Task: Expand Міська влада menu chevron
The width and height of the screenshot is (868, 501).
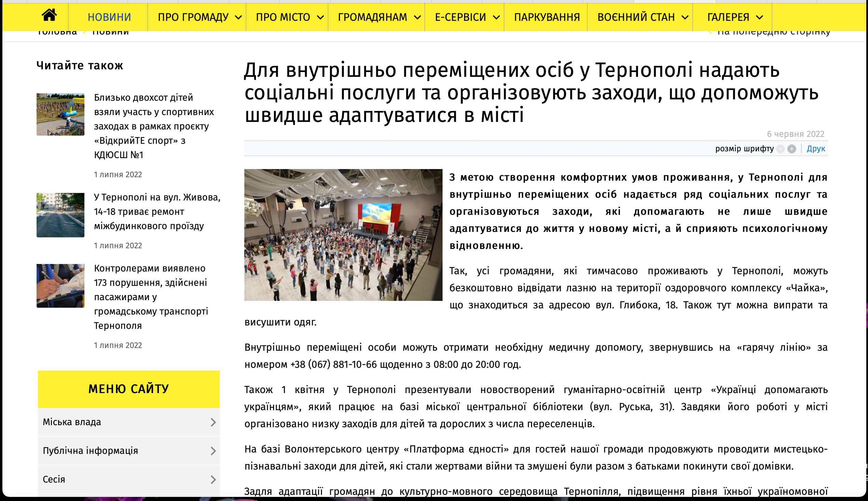Action: pos(213,422)
